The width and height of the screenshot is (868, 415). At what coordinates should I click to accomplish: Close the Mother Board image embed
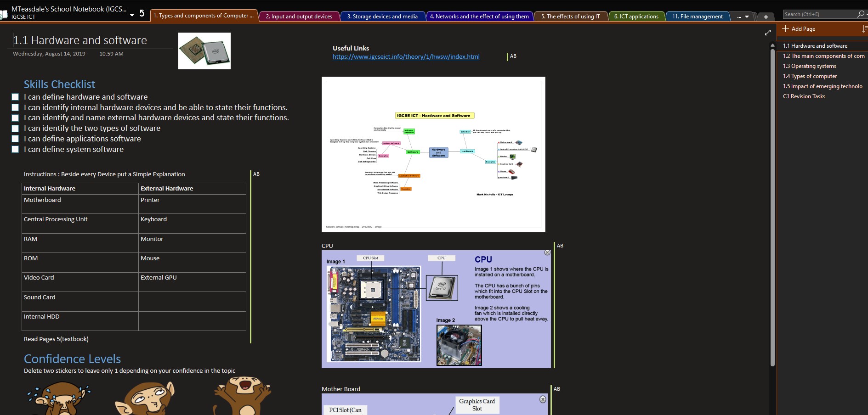tap(543, 399)
